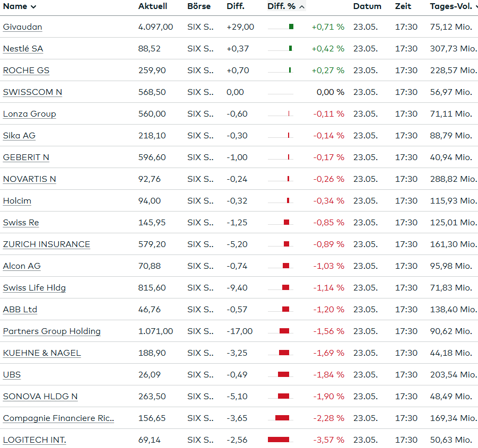Open the Compagnie Financiere Ric.. link
Viewport: 478px width, 448px height.
click(x=58, y=418)
